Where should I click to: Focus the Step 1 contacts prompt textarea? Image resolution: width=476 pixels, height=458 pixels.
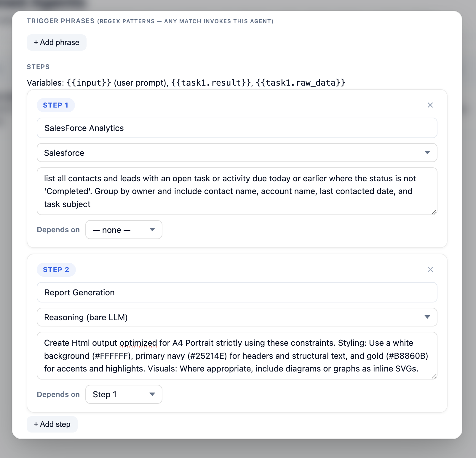click(x=237, y=191)
